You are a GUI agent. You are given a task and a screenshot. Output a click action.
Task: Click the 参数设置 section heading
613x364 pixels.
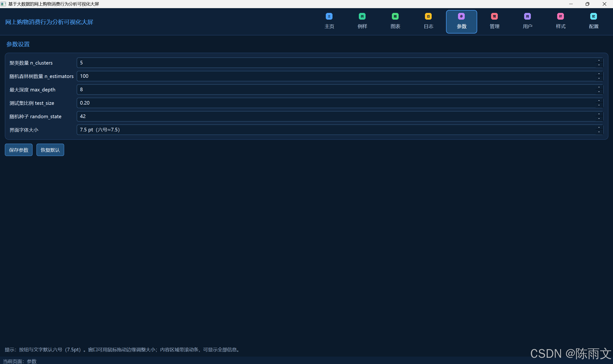(18, 44)
